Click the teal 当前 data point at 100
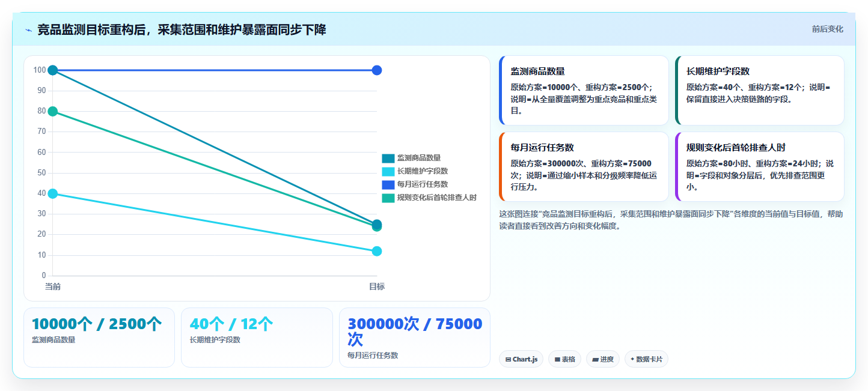Screen dimensions: 868x391 53,70
